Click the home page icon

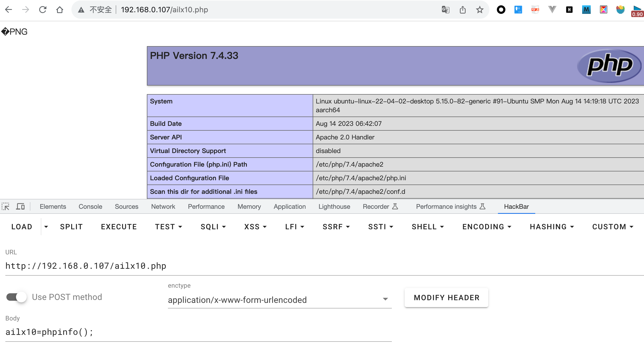60,10
